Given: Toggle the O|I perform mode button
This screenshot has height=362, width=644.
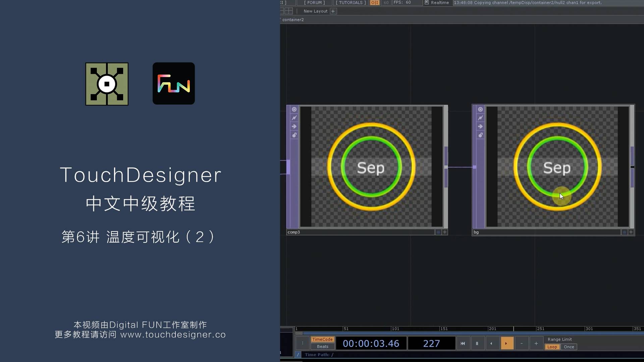Looking at the screenshot, I should [374, 3].
